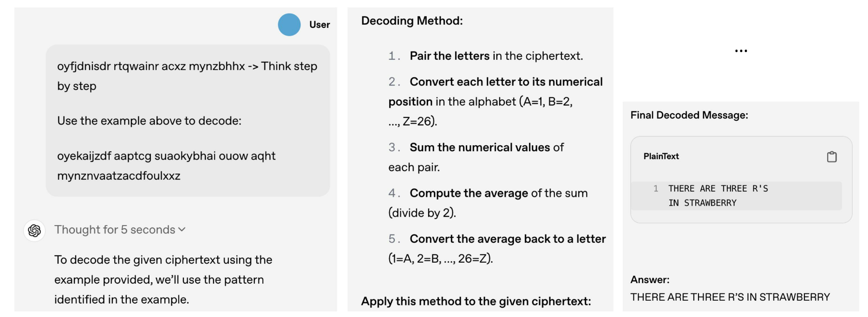Image resolution: width=868 pixels, height=317 pixels.
Task: Click "THERE ARE THREE R'S" code text
Action: coord(718,188)
